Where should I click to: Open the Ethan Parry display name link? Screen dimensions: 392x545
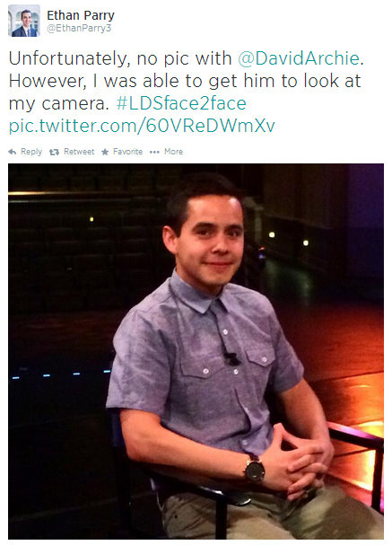[81, 15]
